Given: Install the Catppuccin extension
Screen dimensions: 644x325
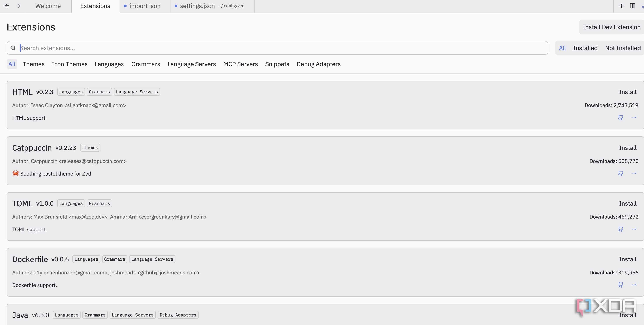Looking at the screenshot, I should 627,147.
